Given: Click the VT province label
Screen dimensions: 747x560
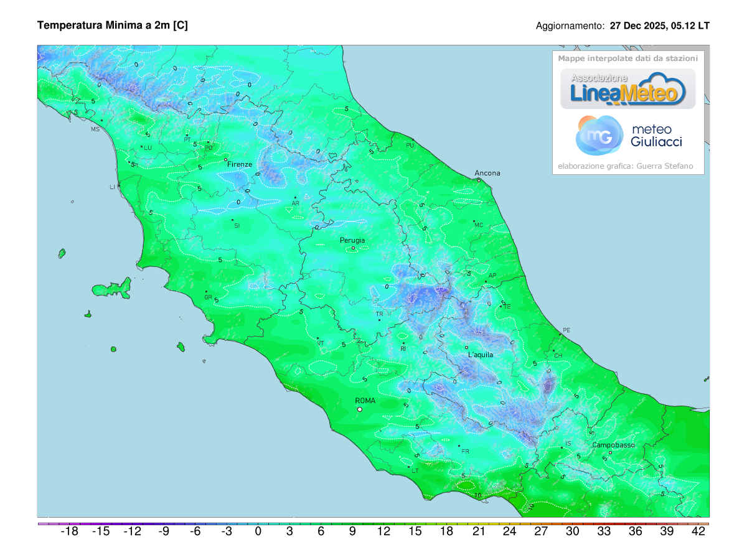Looking at the screenshot, I should [321, 342].
